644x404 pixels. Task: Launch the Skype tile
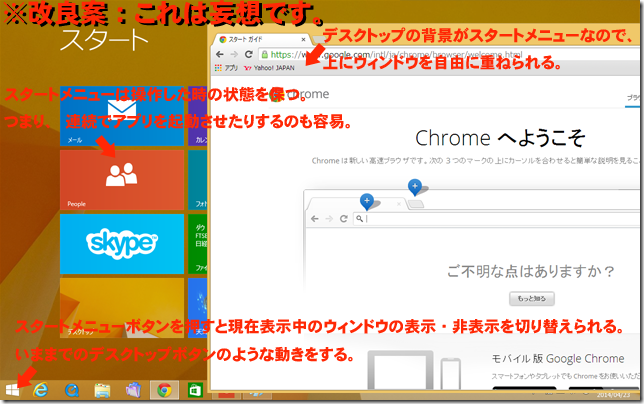pyautogui.click(x=122, y=244)
